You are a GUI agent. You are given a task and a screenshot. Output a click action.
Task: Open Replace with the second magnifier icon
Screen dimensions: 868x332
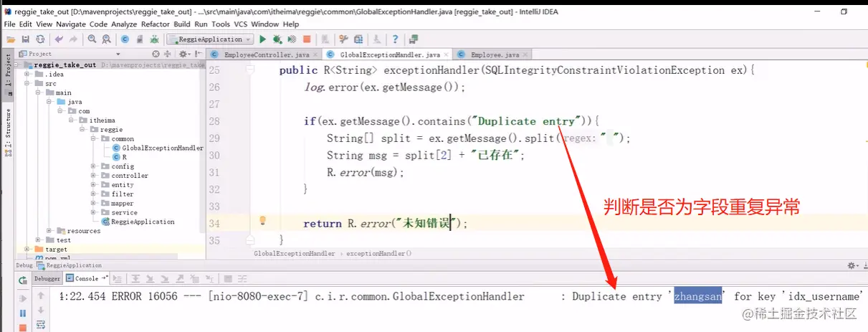(106, 39)
